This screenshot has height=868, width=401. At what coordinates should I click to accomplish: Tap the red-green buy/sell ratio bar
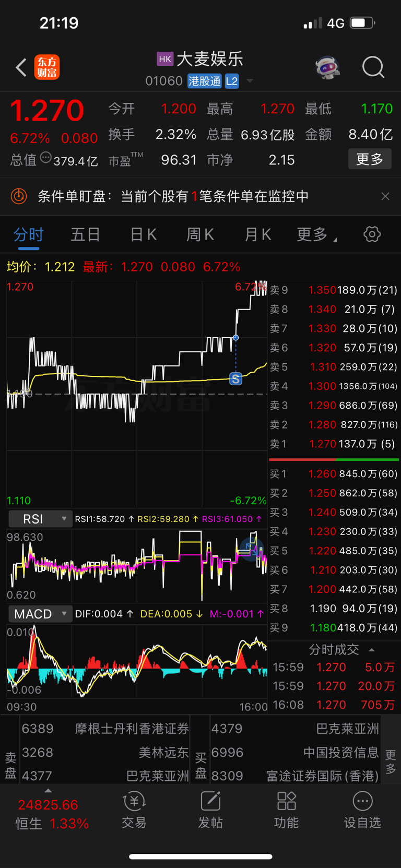tap(334, 459)
